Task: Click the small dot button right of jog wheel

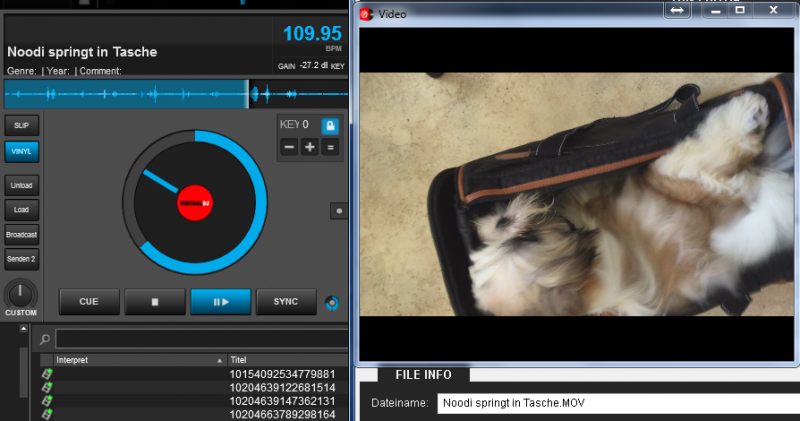Action: 339,211
